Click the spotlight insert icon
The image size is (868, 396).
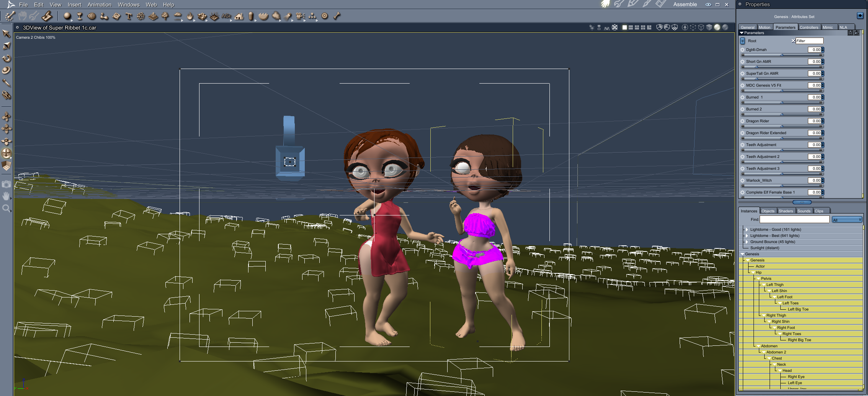[x=288, y=16]
